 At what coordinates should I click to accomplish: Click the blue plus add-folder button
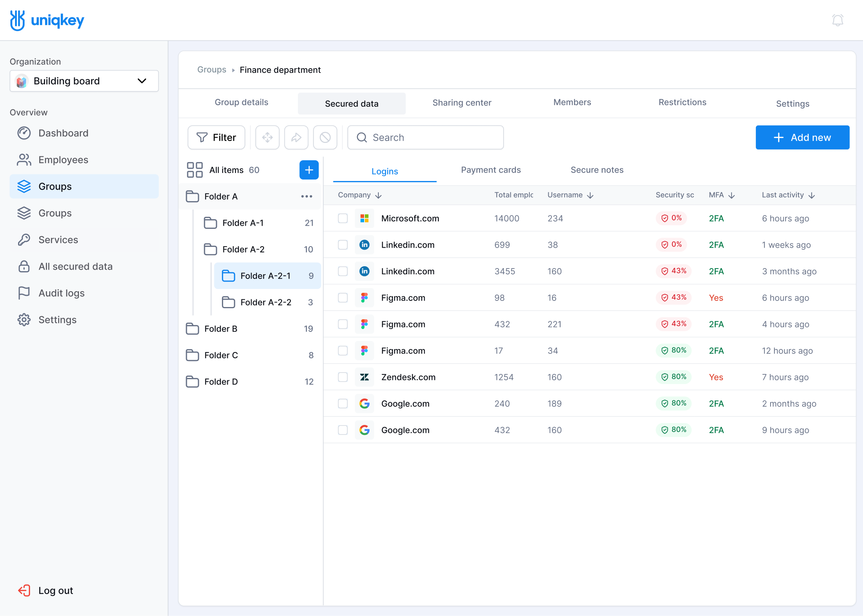(309, 170)
